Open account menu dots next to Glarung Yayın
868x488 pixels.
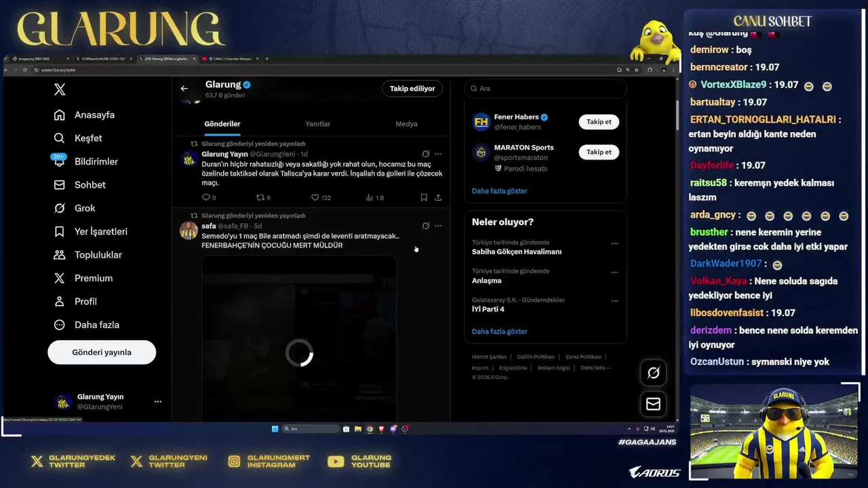pyautogui.click(x=158, y=401)
